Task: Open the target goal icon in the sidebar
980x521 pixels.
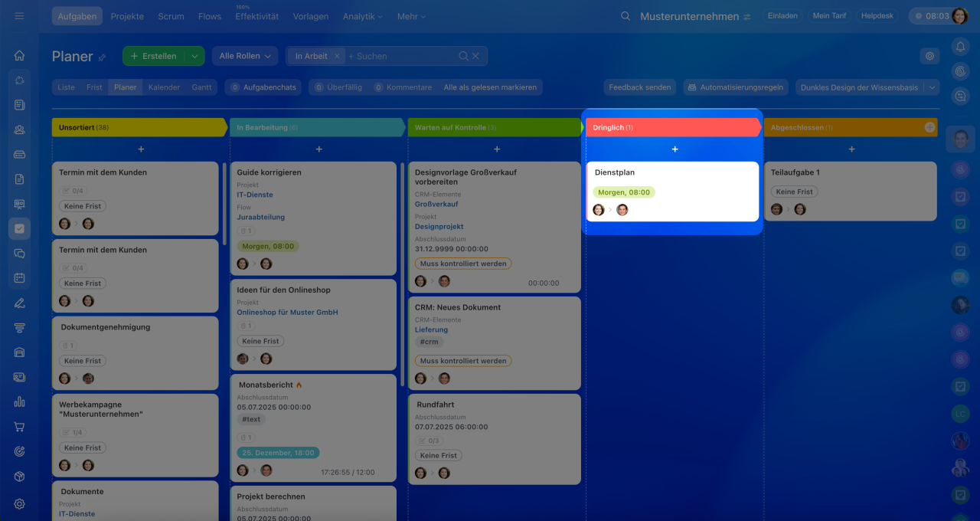Action: (x=19, y=451)
